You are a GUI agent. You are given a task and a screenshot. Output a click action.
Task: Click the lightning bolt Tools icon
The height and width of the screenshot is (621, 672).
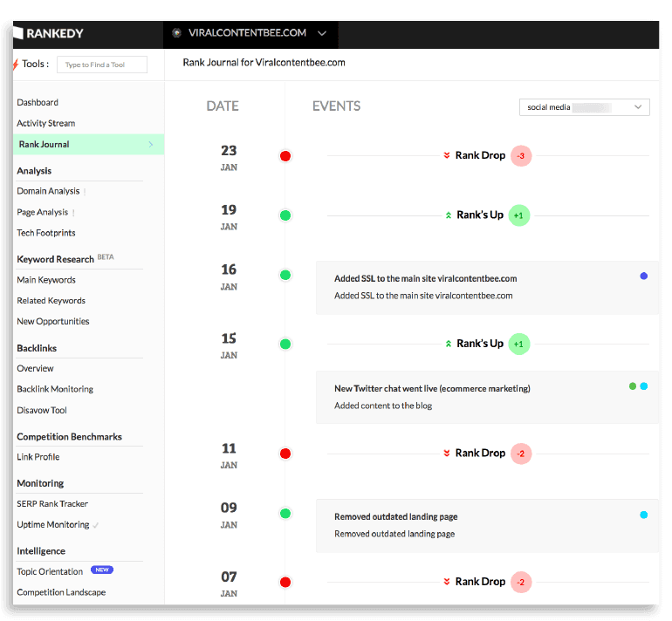15,65
